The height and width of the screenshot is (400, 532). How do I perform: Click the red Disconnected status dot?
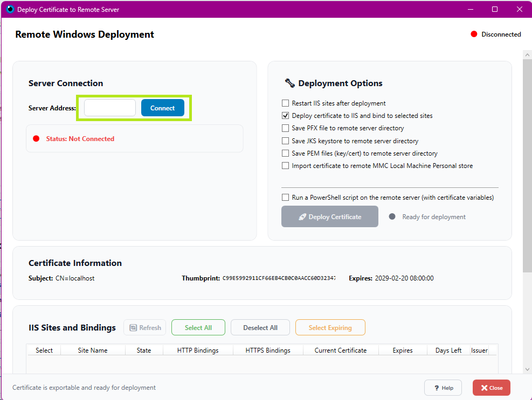point(474,34)
